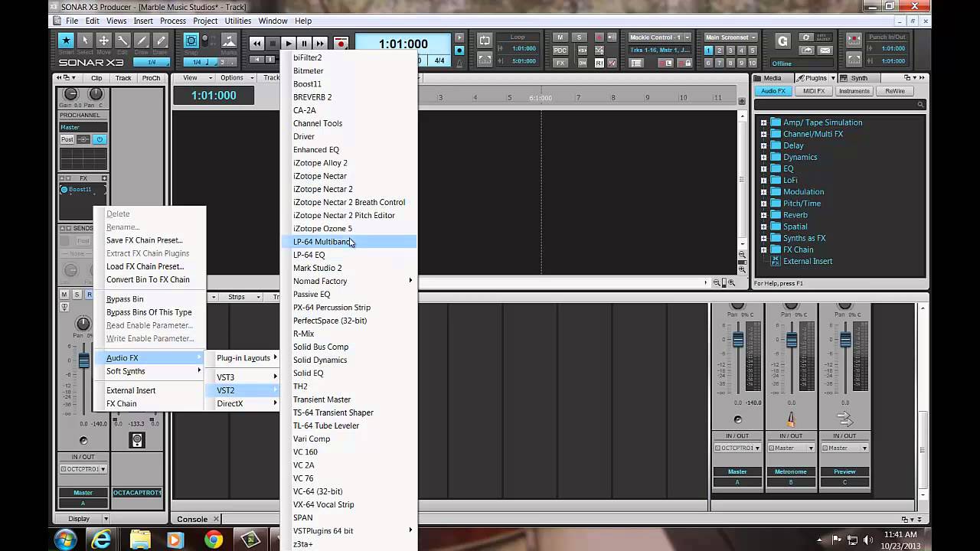Pause the transport
The image size is (980, 551).
[x=305, y=44]
